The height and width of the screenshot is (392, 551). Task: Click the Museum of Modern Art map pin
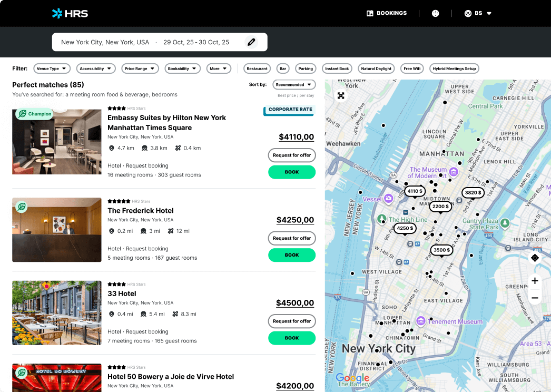coord(454,172)
